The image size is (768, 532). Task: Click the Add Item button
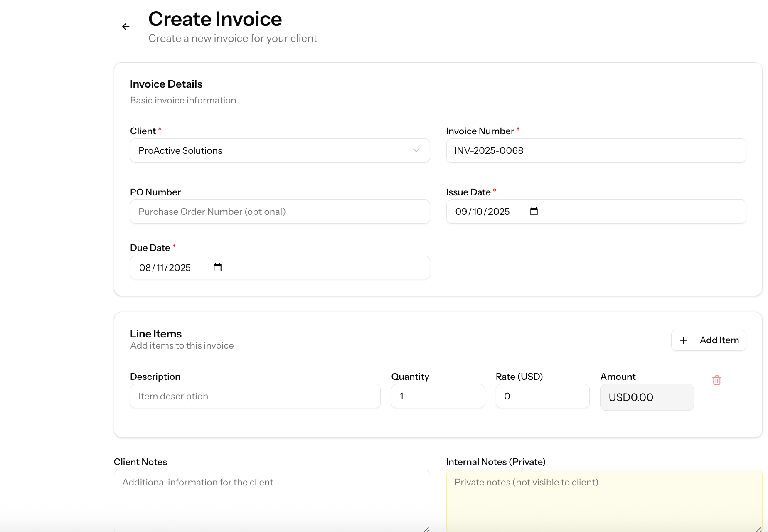click(709, 340)
